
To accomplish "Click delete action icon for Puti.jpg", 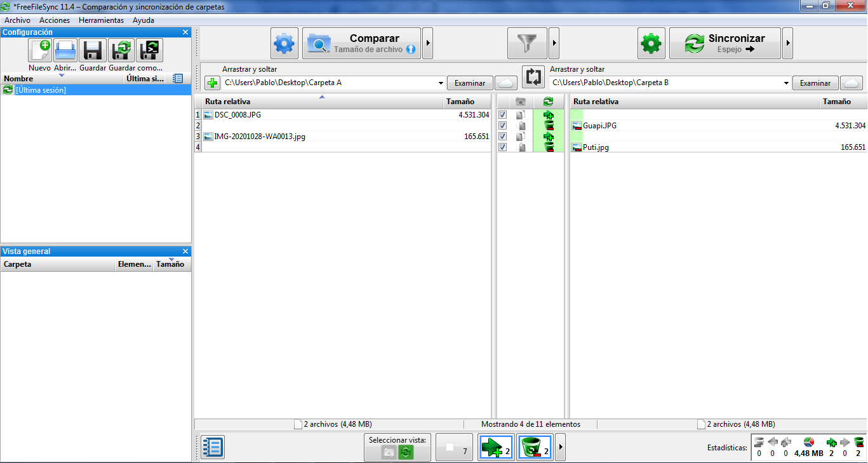I will click(549, 147).
